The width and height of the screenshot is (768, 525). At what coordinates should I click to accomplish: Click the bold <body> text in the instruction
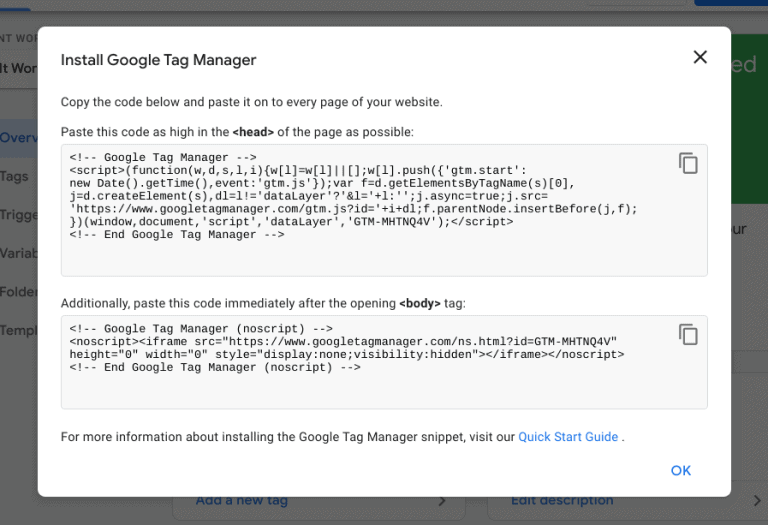tap(420, 304)
